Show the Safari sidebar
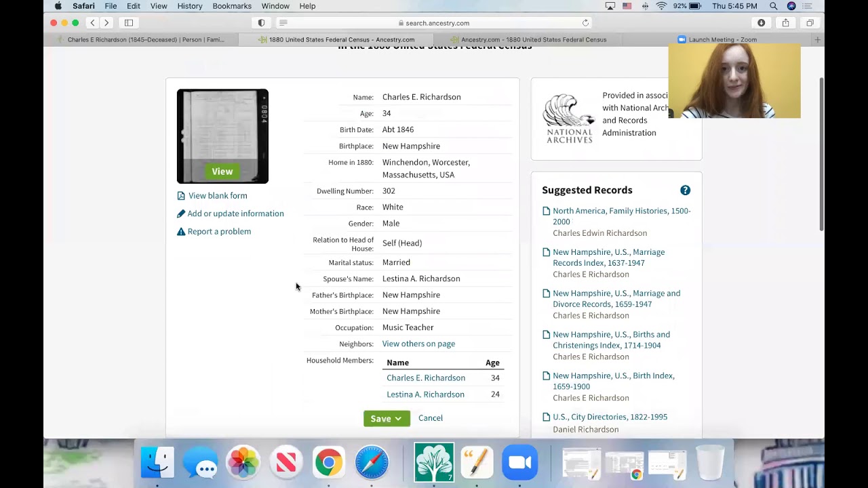868x488 pixels. pos(129,23)
